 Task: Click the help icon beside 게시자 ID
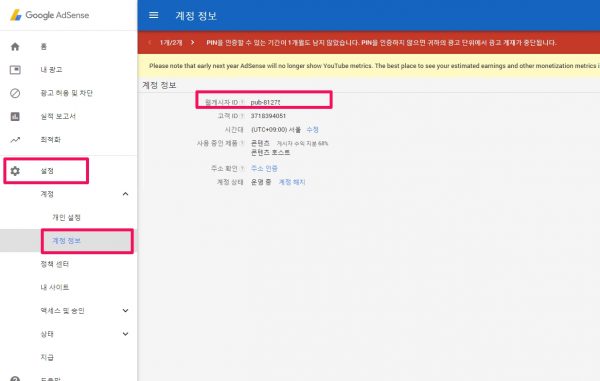coord(242,102)
